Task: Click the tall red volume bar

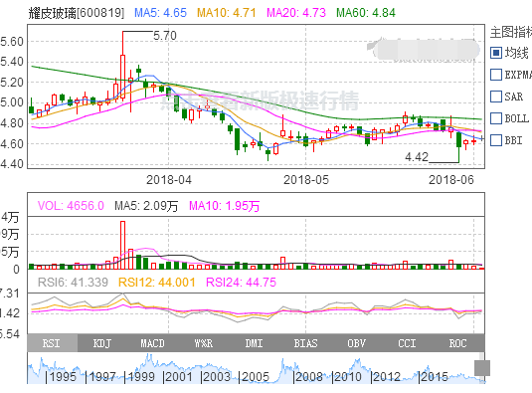Action: 122,245
